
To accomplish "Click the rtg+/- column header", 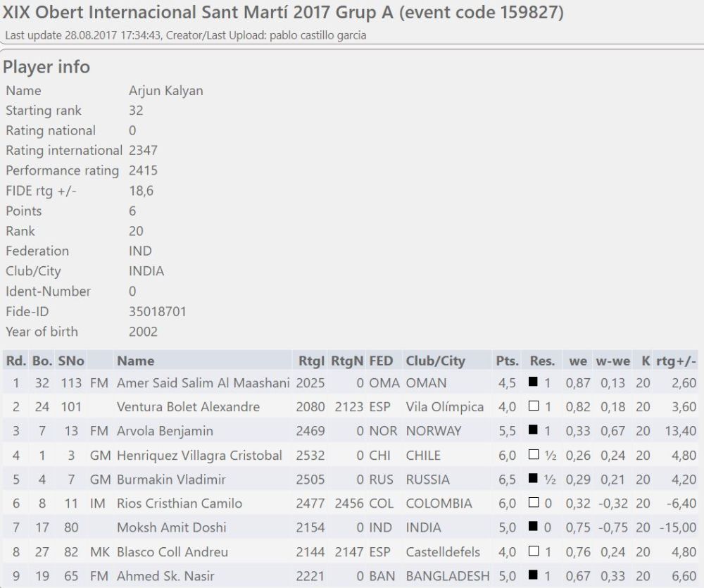I will pyautogui.click(x=675, y=361).
